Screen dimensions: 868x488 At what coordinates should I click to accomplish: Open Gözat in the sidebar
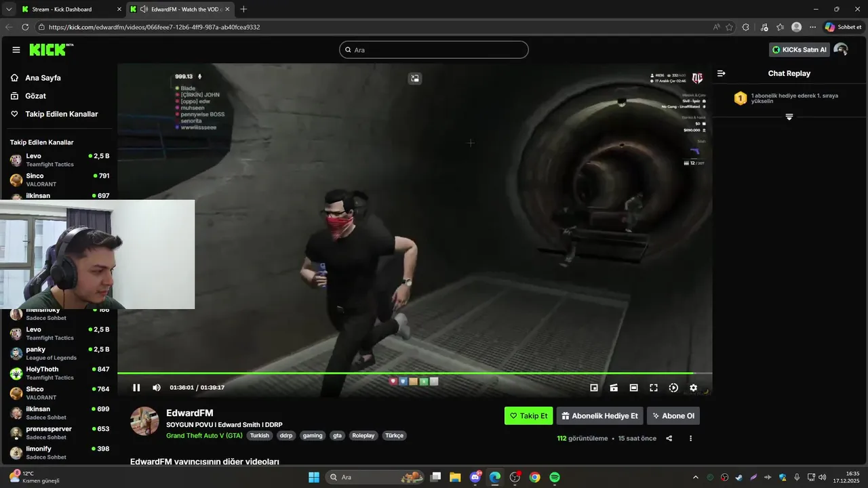coord(35,96)
